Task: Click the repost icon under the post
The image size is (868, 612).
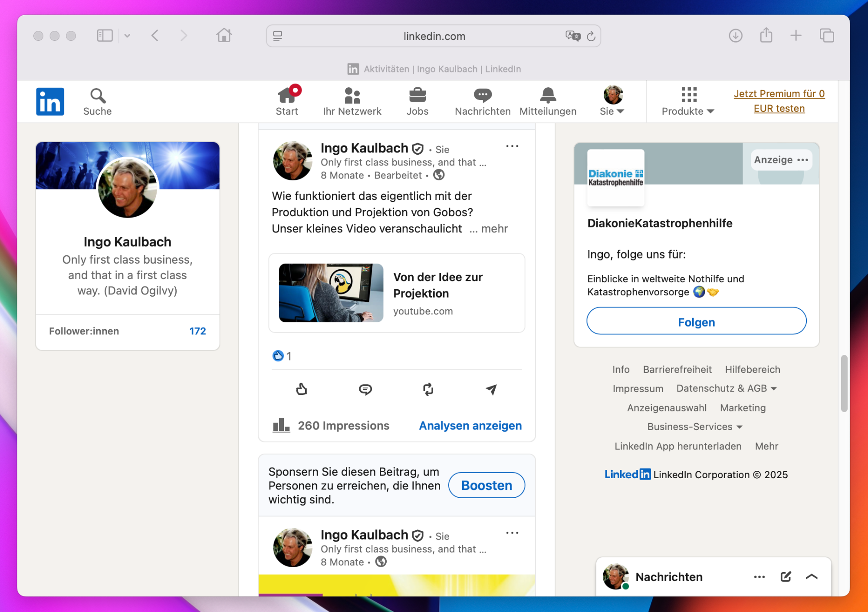Action: tap(428, 389)
